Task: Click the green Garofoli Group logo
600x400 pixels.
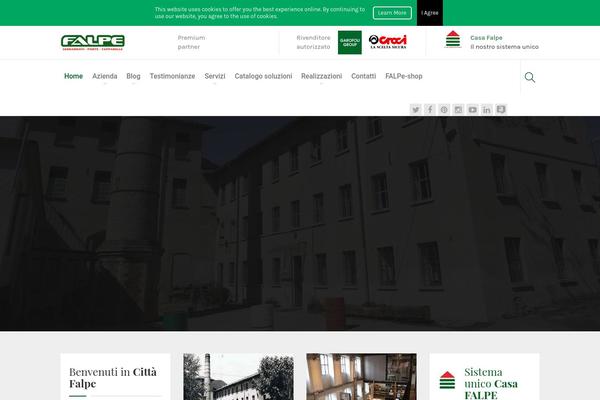Action: point(350,42)
